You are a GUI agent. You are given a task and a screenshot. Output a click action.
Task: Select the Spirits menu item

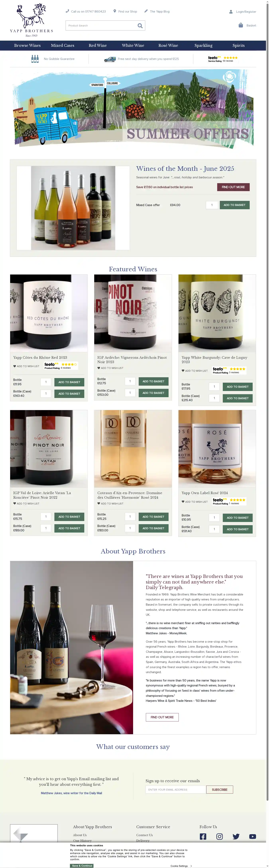238,45
